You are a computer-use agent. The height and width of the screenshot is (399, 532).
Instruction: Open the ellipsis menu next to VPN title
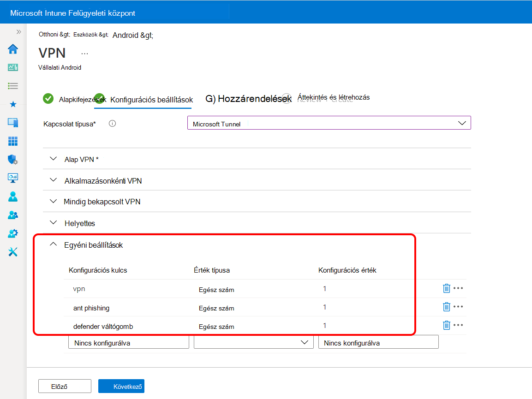click(x=84, y=54)
